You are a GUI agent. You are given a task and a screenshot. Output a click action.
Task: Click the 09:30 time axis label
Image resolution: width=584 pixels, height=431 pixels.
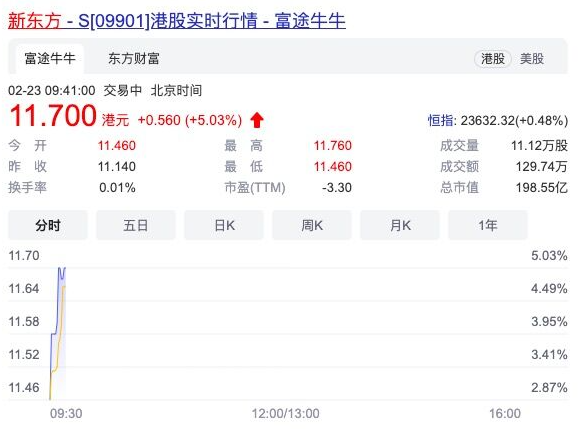66,413
